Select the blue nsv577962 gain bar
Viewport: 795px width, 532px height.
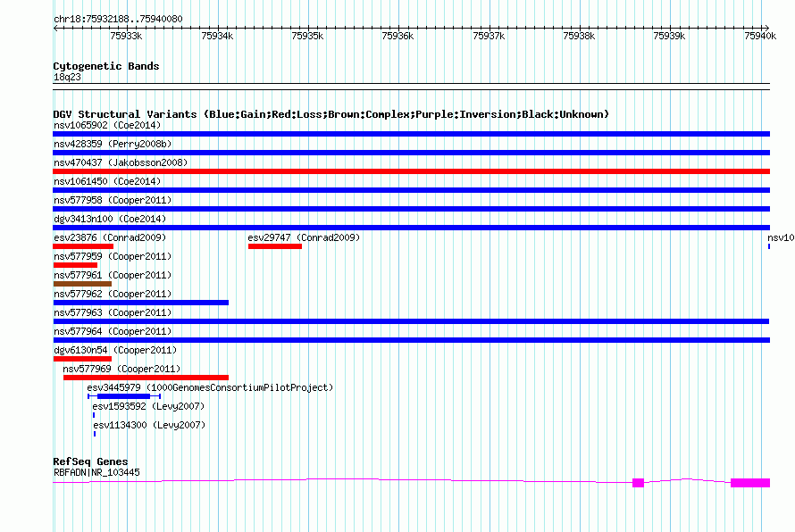[141, 303]
